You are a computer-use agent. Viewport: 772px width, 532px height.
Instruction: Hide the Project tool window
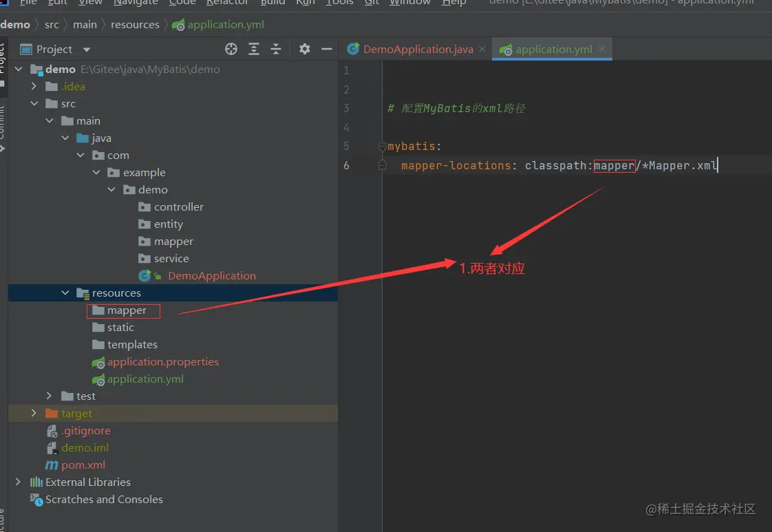[x=326, y=49]
